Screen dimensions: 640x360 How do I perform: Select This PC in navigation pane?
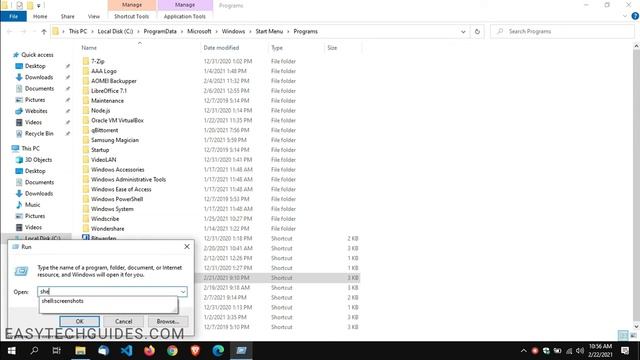point(30,149)
